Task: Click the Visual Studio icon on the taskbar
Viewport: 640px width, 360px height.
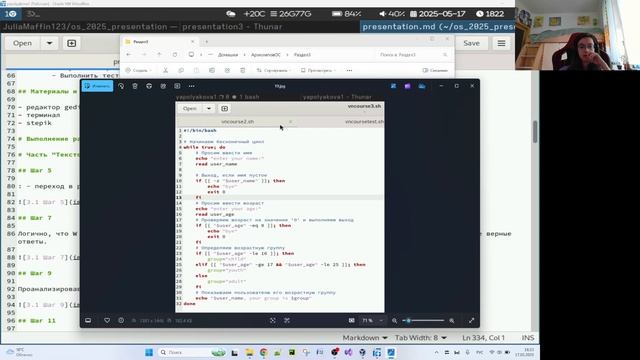Action: 348,352
